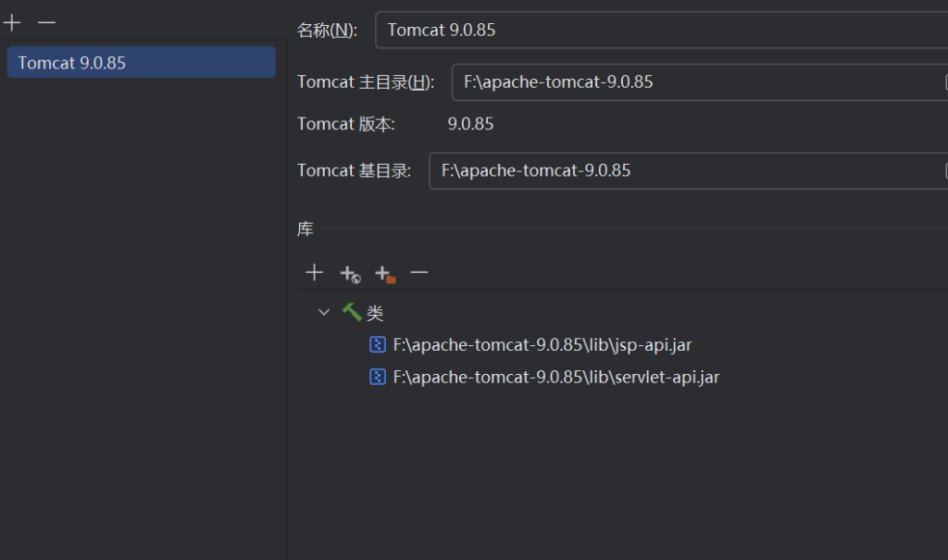Screen dimensions: 948x560
Task: Add a new application server
Action: pos(12,22)
